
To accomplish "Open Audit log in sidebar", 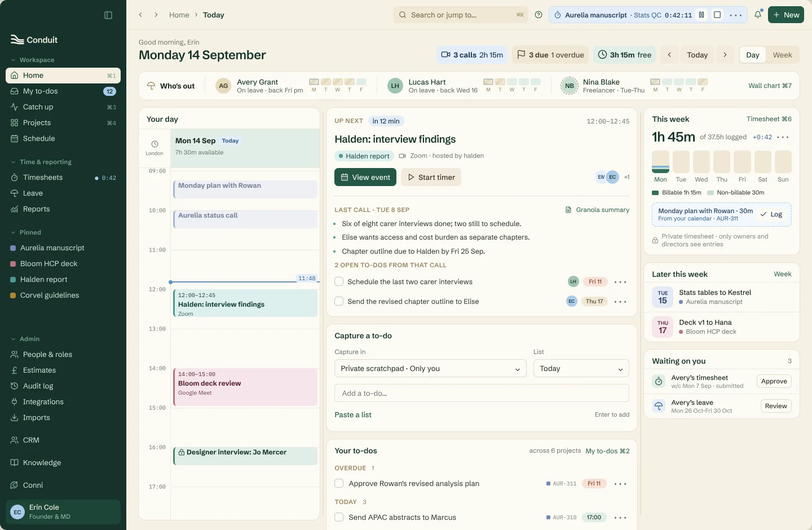I will point(63,386).
